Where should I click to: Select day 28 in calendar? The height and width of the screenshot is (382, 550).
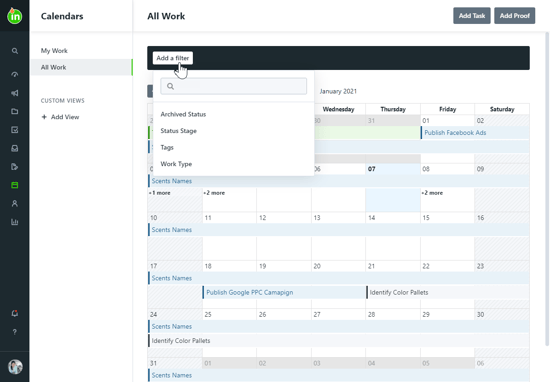pyautogui.click(x=371, y=315)
